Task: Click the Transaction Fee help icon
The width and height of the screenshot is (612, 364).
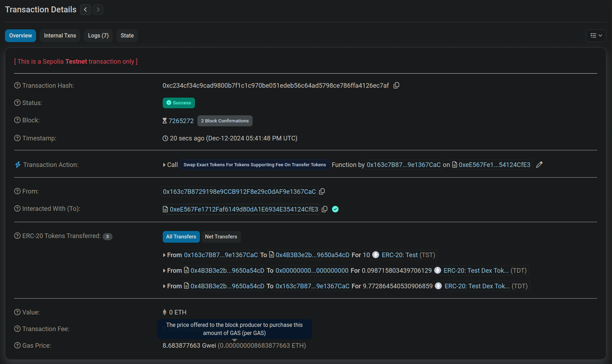Action: coord(17,329)
